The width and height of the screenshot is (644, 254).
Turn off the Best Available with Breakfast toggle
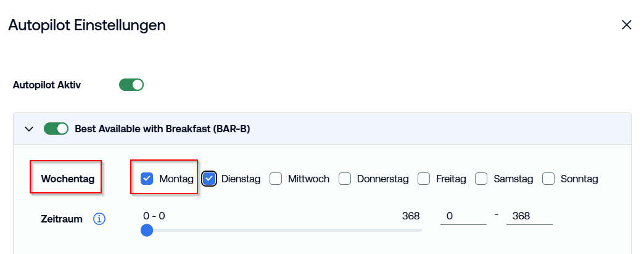click(x=56, y=129)
